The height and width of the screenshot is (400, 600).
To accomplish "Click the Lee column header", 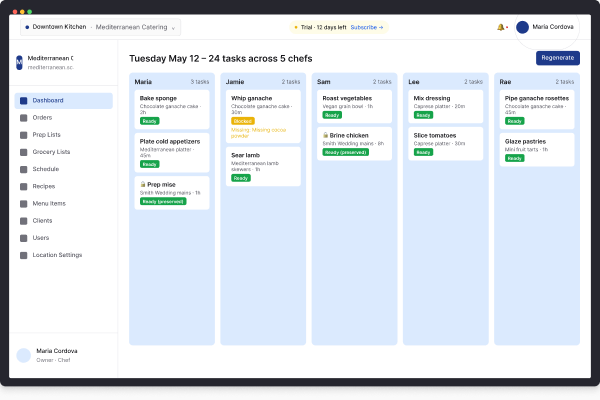I will click(414, 82).
